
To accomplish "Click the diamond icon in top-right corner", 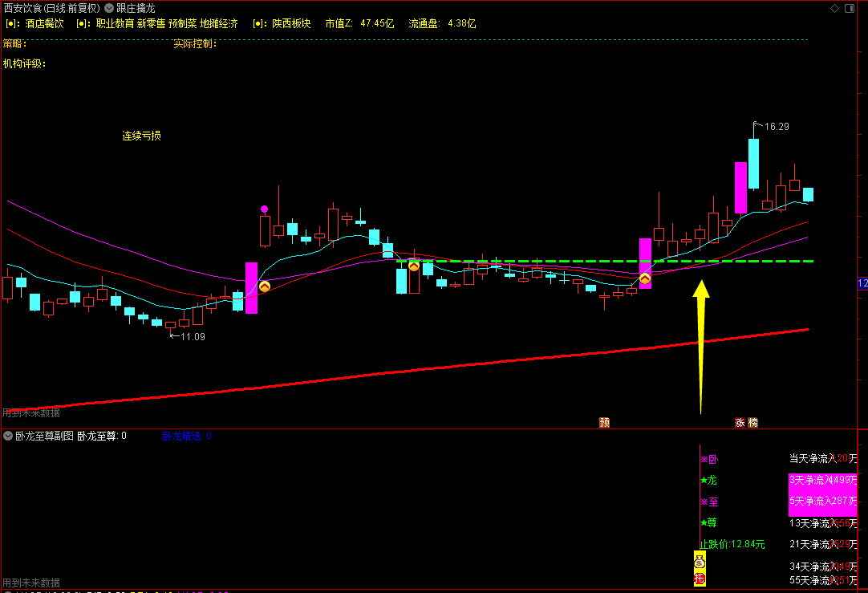I will [x=835, y=8].
